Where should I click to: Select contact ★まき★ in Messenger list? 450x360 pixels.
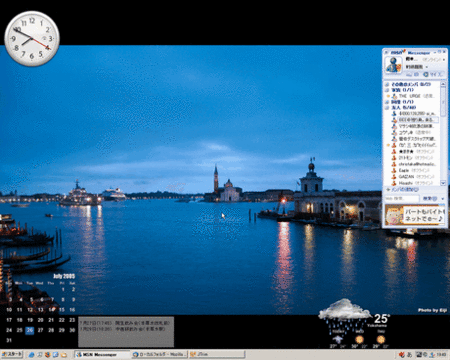pyautogui.click(x=416, y=151)
